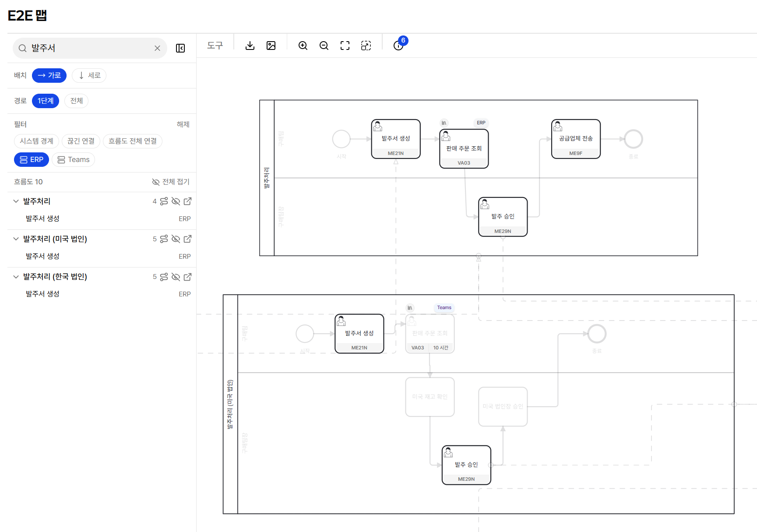Click connection icon in 발주처리 row
The image size is (757, 532).
coord(164,201)
